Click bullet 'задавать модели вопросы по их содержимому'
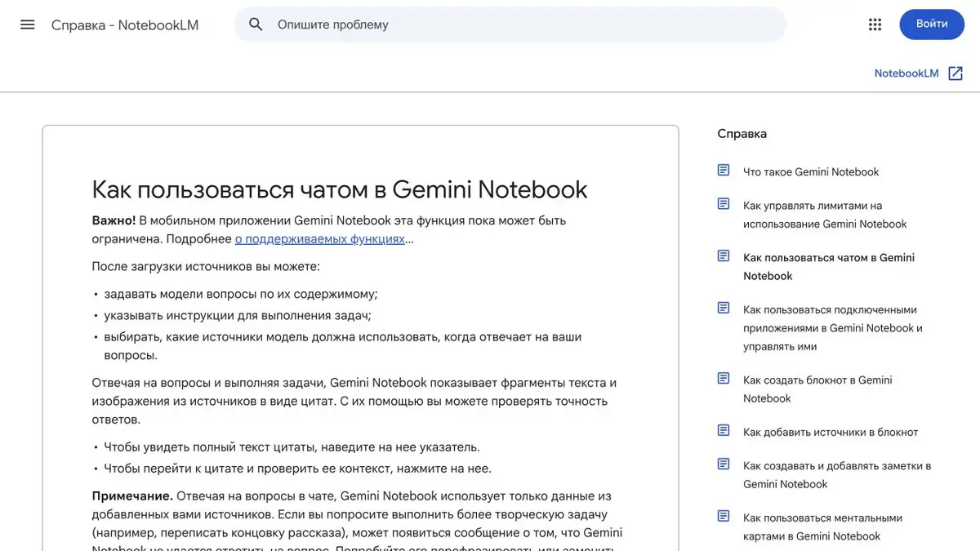Image resolution: width=980 pixels, height=551 pixels. tap(241, 294)
